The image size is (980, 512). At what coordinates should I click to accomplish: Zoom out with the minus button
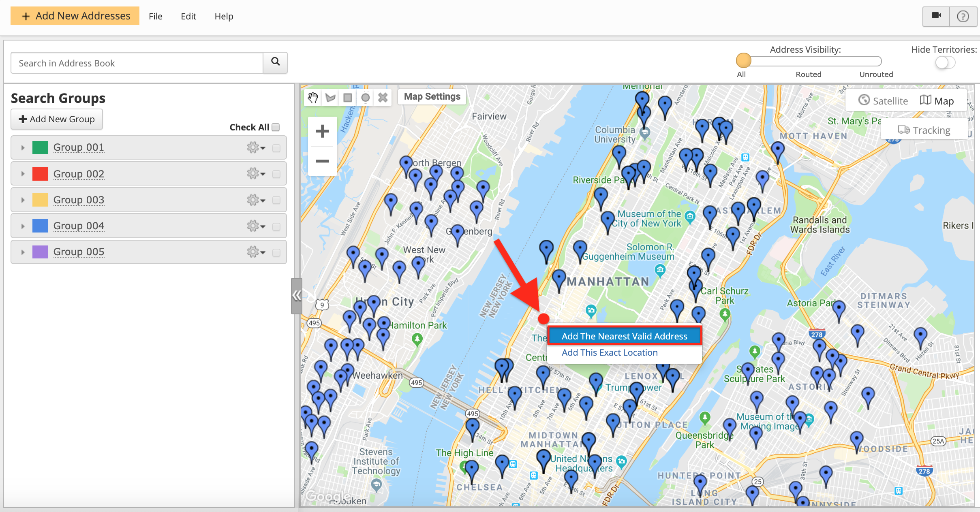(x=322, y=161)
